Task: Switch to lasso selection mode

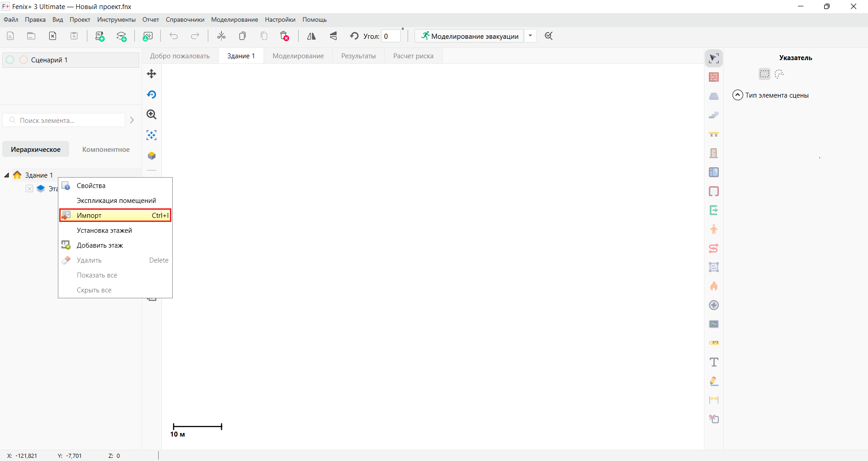Action: (779, 74)
